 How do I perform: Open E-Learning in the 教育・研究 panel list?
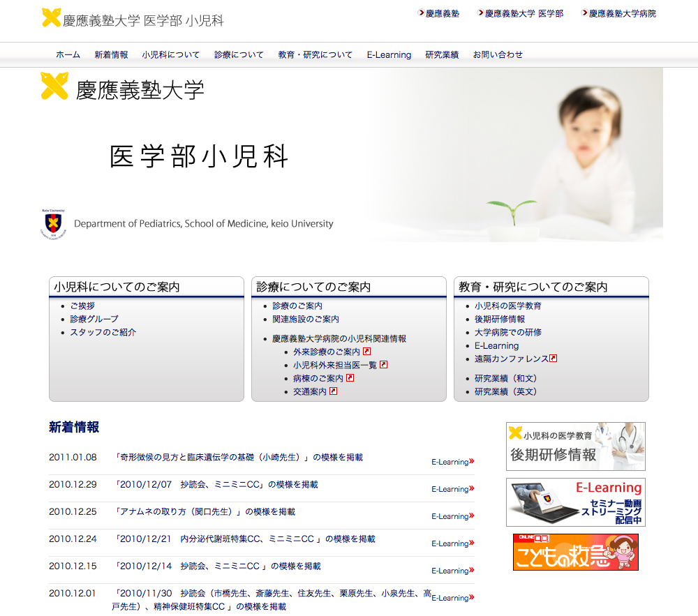496,345
